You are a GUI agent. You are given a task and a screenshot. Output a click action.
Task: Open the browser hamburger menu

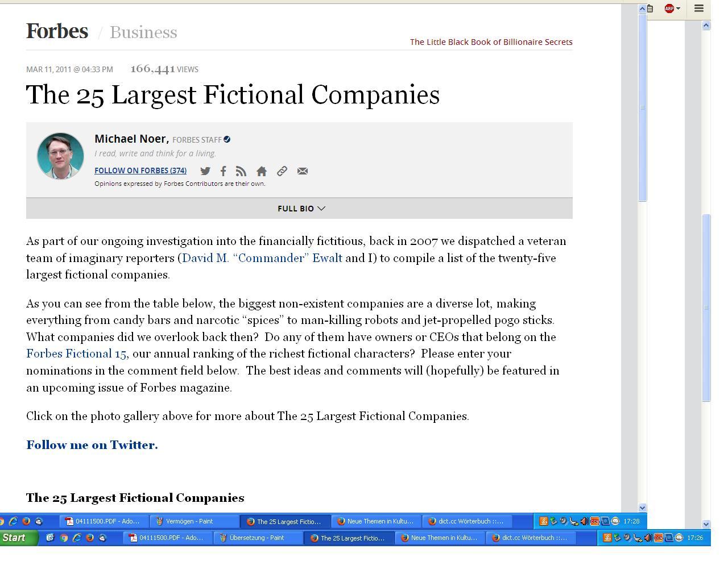(699, 9)
